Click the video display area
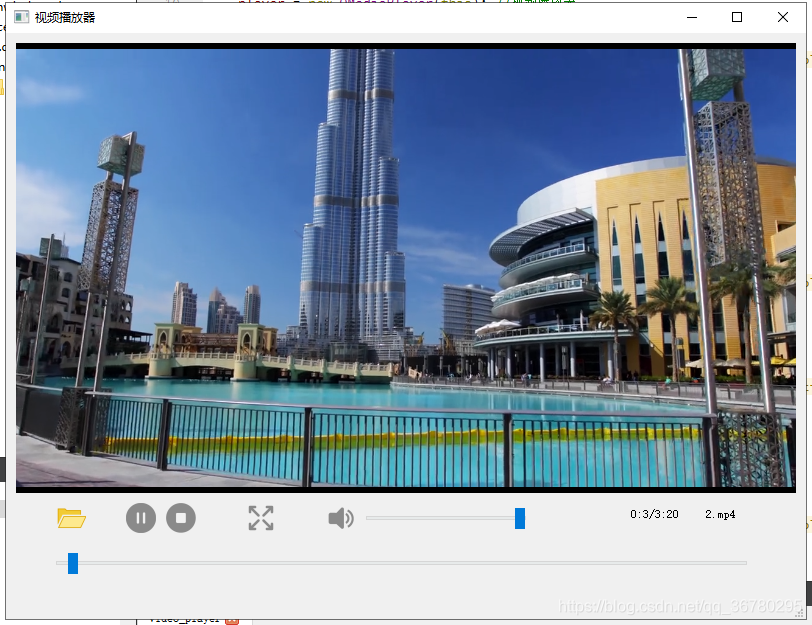The image size is (812, 625). [406, 268]
